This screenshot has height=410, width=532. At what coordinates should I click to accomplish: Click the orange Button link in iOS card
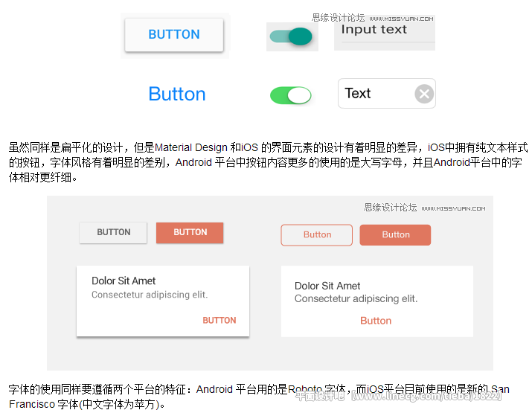click(376, 321)
